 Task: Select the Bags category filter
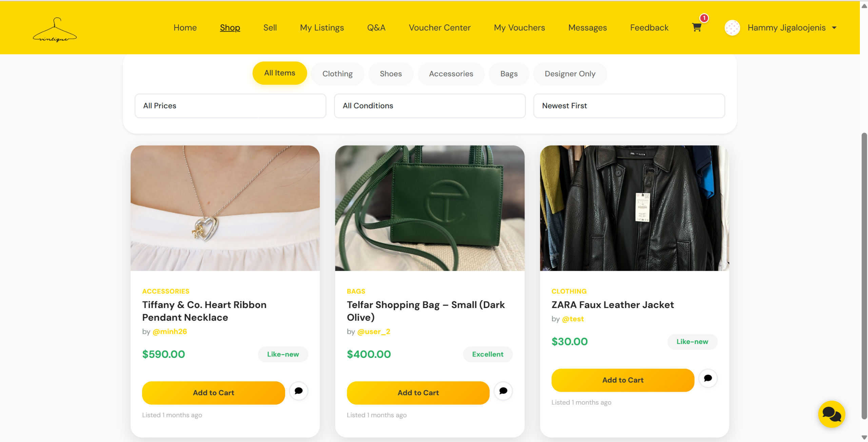[509, 74]
